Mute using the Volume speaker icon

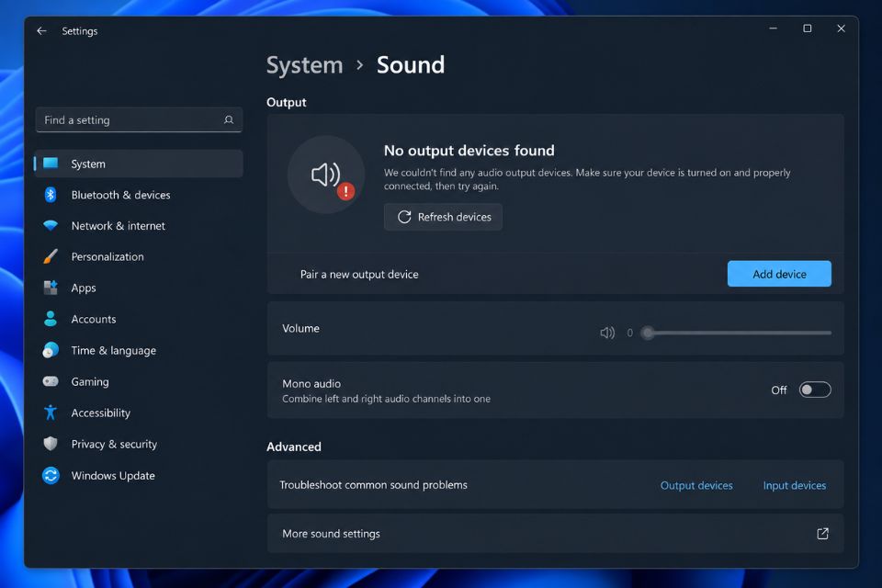tap(607, 333)
